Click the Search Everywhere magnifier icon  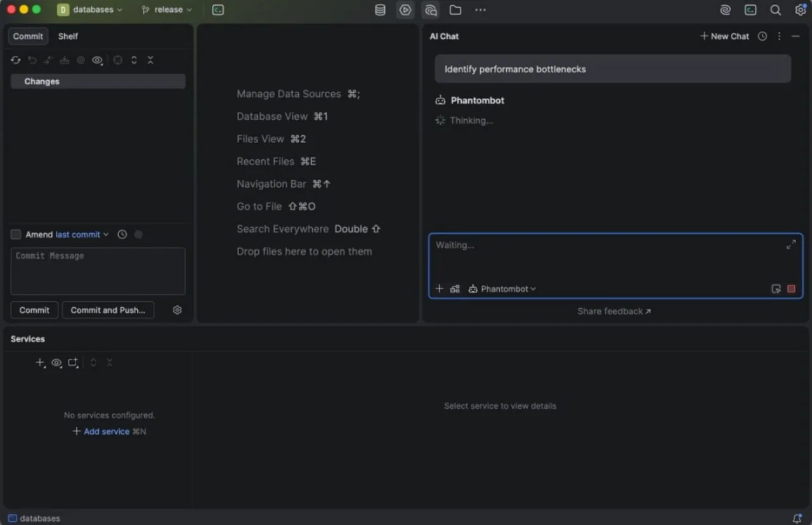click(775, 10)
